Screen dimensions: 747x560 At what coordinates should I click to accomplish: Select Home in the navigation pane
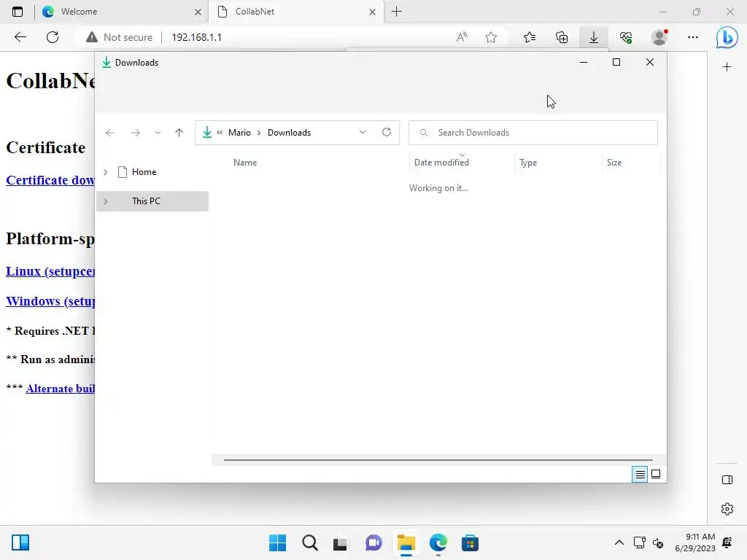(144, 172)
